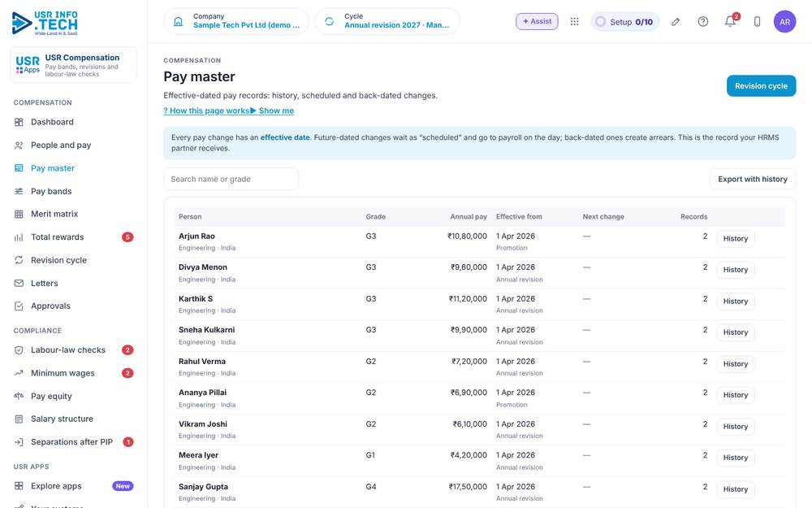This screenshot has width=812, height=508.
Task: Click the Annual pay column header
Action: tap(469, 217)
